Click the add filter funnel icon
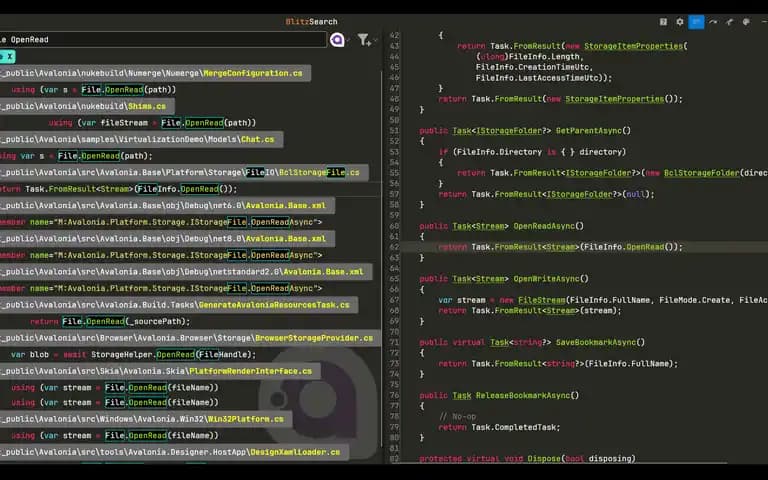The height and width of the screenshot is (480, 768). pyautogui.click(x=364, y=40)
